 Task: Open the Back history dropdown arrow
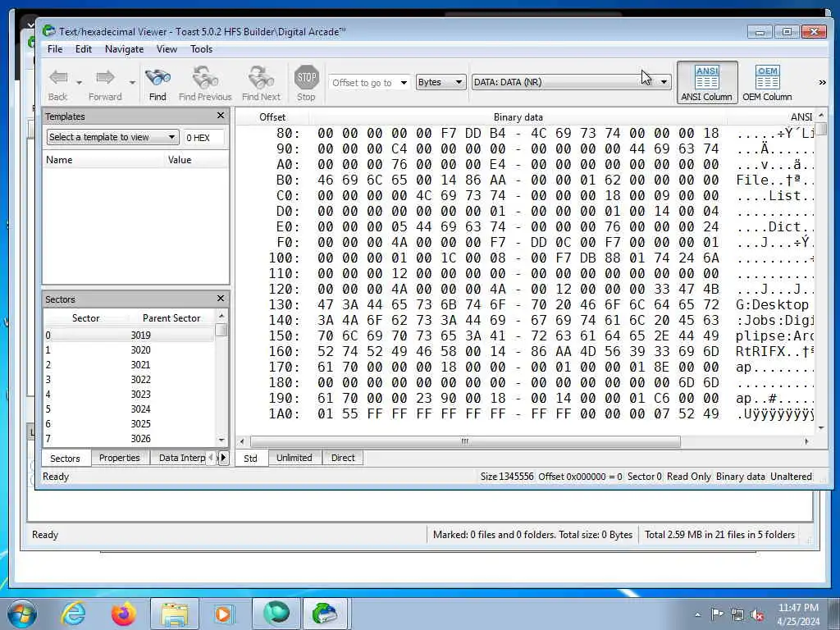click(x=80, y=83)
